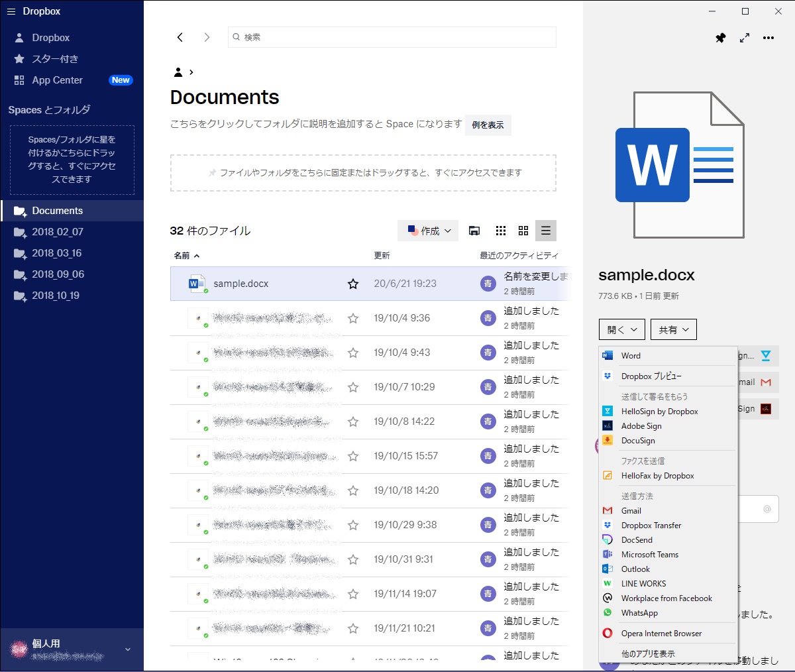Choose Dropbox プレビュー from the menu
The image size is (795, 672).
[668, 376]
